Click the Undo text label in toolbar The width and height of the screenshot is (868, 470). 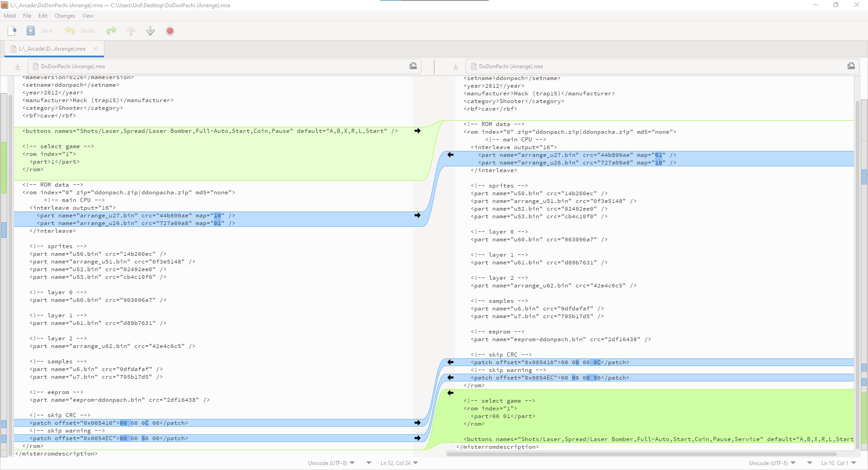87,31
